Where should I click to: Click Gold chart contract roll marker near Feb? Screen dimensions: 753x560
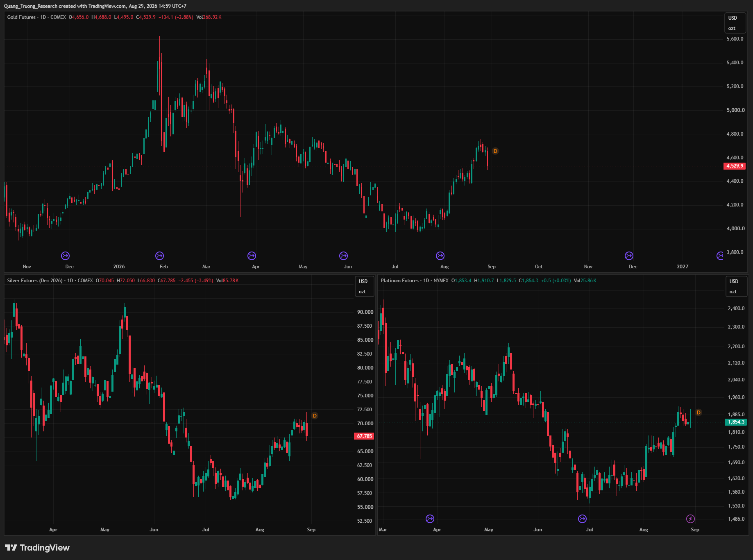(159, 256)
